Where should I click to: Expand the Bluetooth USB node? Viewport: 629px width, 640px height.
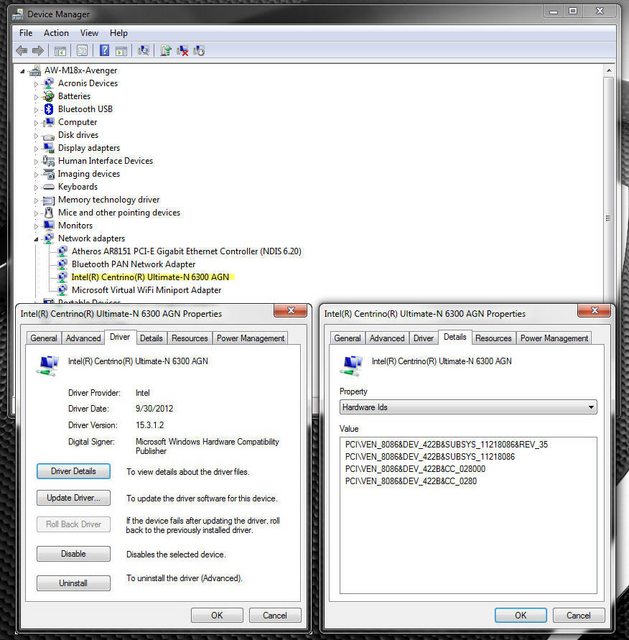36,110
